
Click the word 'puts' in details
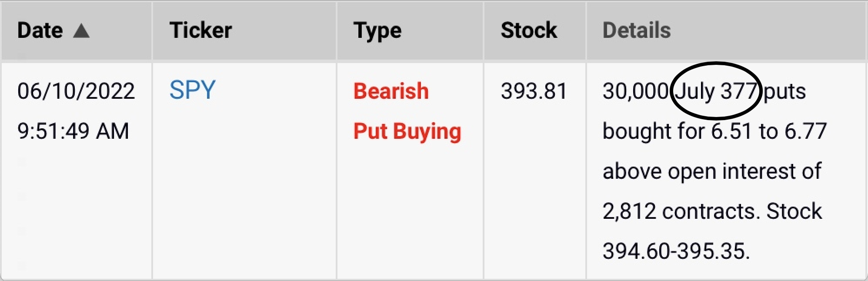pyautogui.click(x=785, y=92)
